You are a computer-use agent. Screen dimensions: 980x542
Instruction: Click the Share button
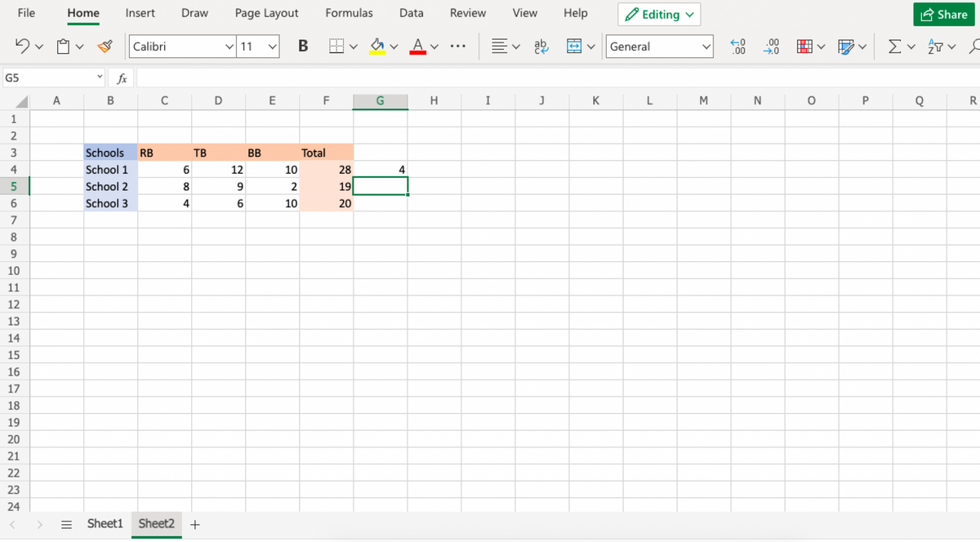coord(943,14)
